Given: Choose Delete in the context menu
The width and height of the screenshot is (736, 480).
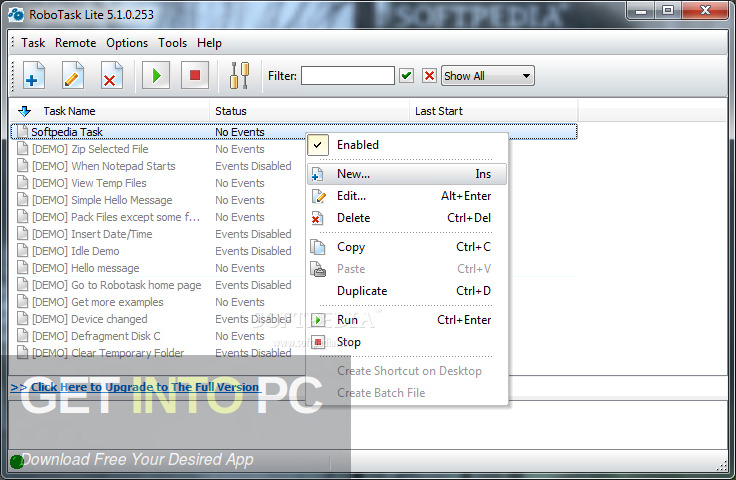Looking at the screenshot, I should [407, 218].
